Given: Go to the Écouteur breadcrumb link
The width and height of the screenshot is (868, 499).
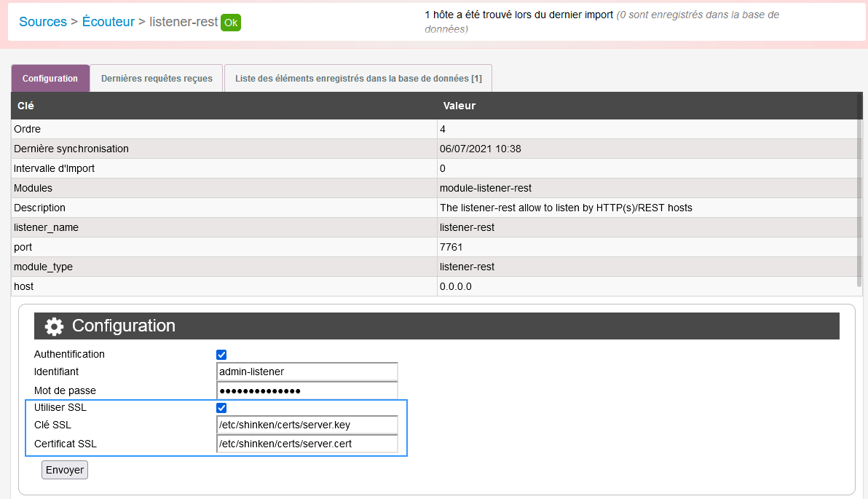Looking at the screenshot, I should coord(108,22).
